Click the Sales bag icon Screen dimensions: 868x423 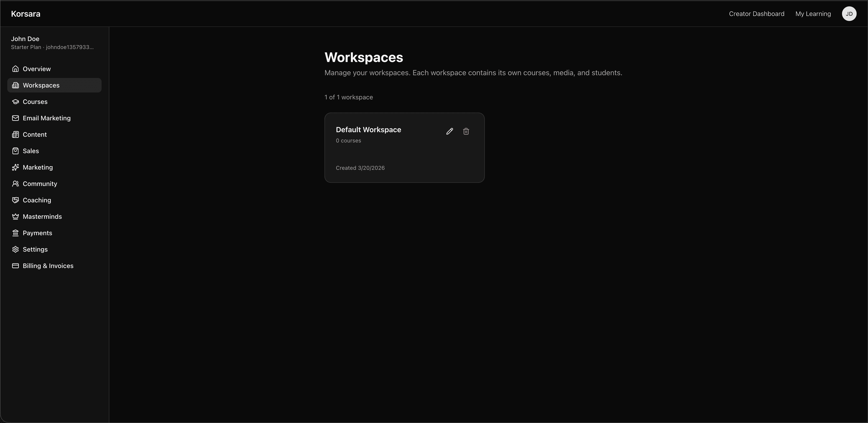[x=15, y=151]
